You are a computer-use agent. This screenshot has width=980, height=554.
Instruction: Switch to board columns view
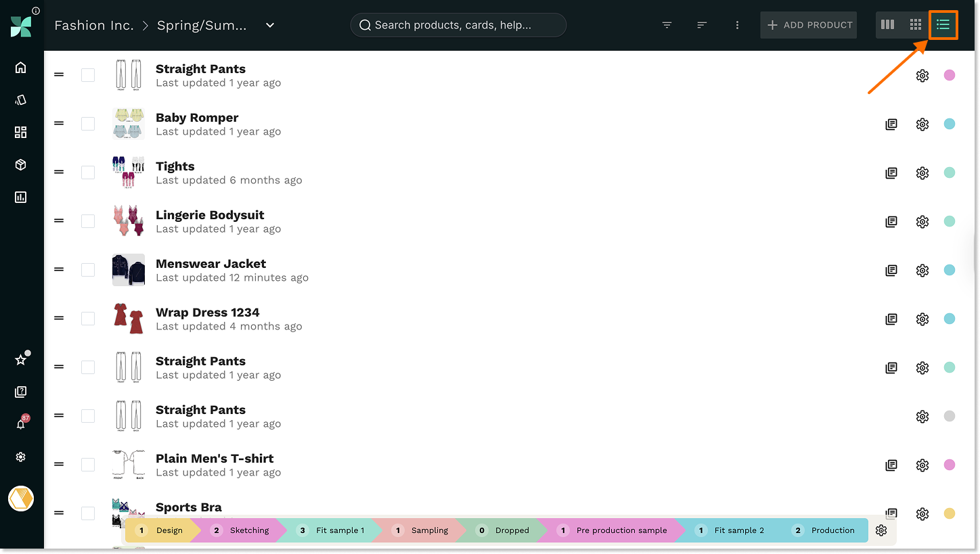point(887,25)
